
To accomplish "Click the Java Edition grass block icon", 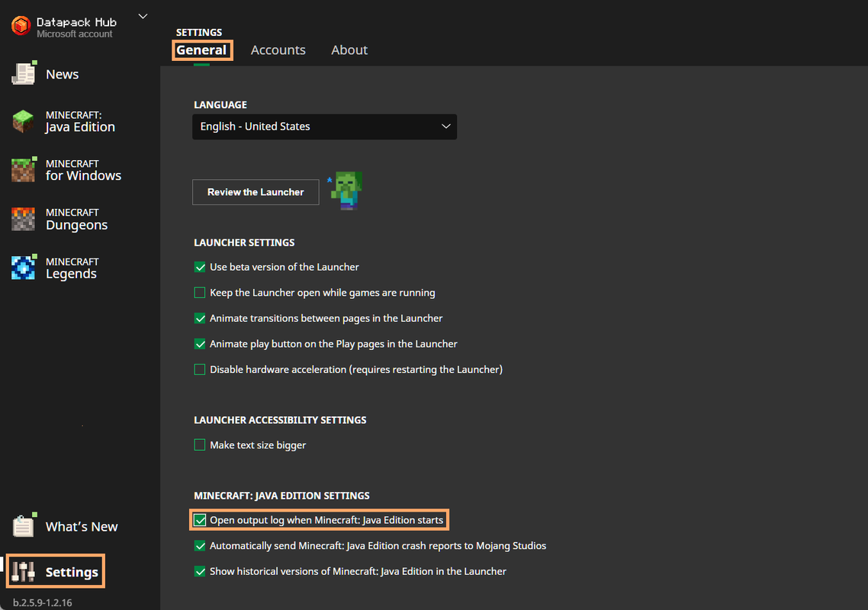I will [x=23, y=121].
